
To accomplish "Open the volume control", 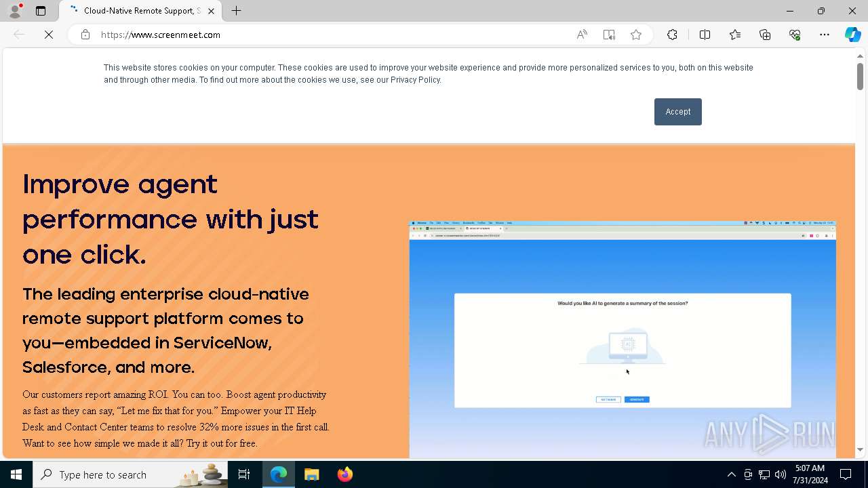I will coord(781,474).
